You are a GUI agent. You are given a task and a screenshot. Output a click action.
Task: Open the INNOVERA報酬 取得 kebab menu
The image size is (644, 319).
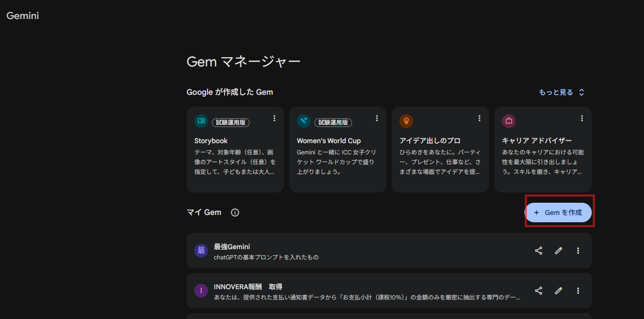(578, 290)
